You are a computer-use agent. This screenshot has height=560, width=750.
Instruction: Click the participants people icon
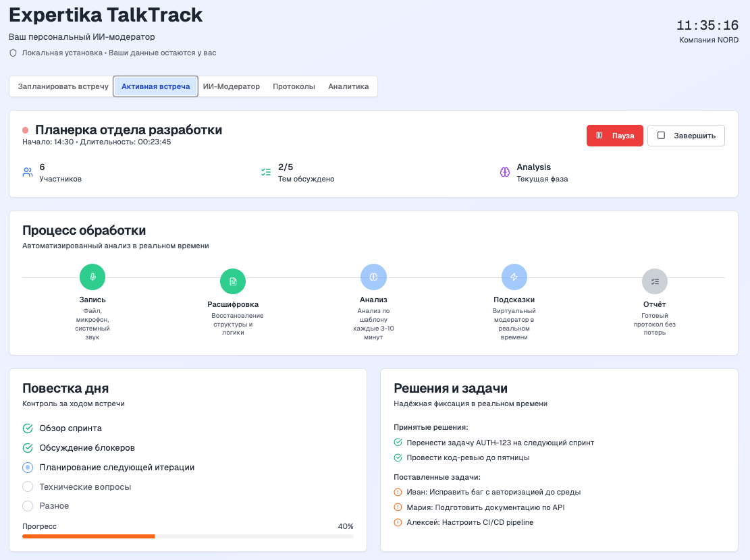click(x=28, y=172)
